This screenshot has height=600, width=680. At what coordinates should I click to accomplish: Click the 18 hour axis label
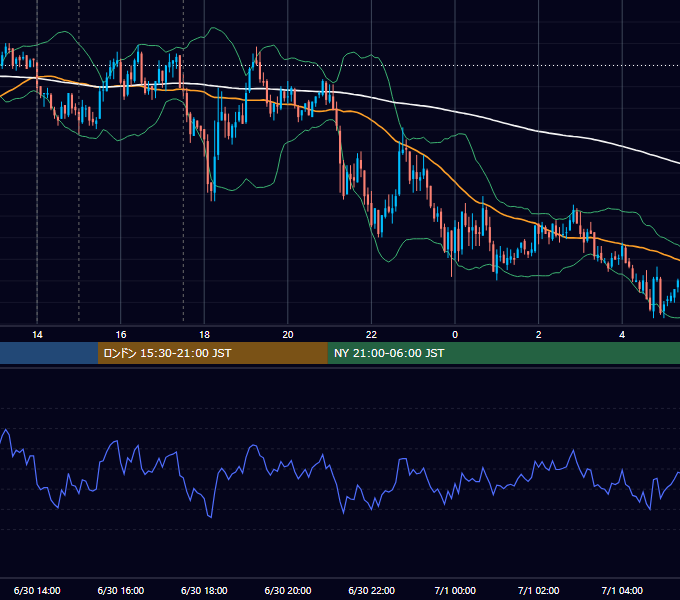pos(204,335)
